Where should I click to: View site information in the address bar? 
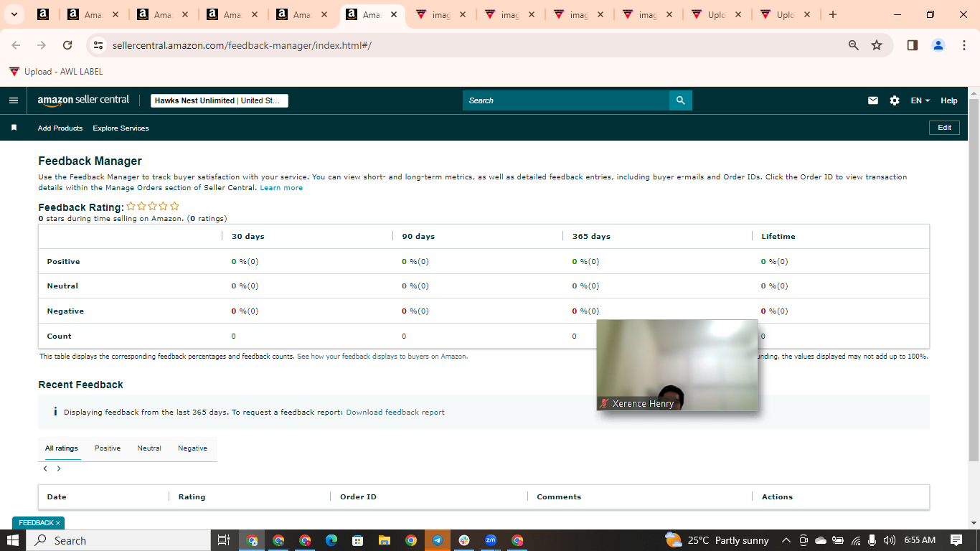[99, 45]
